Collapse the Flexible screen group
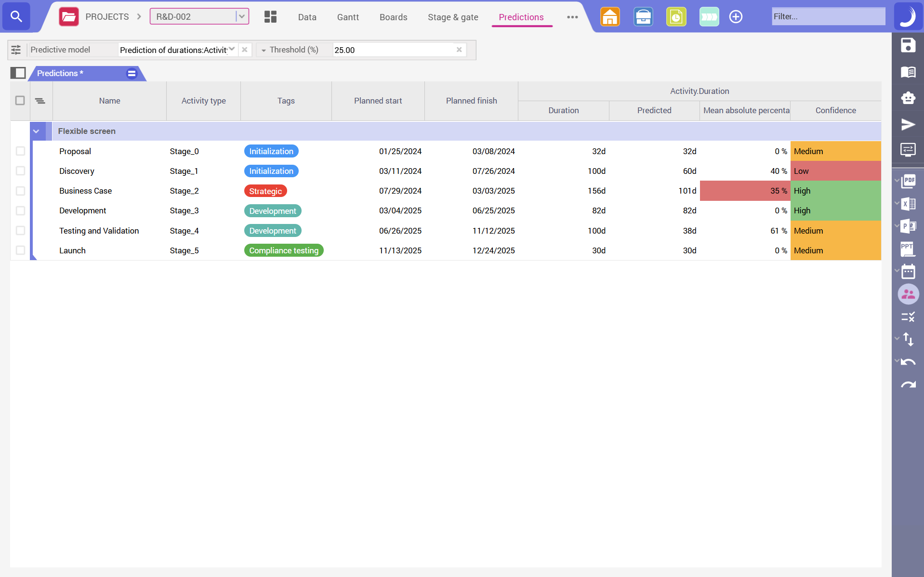924x577 pixels. [36, 131]
